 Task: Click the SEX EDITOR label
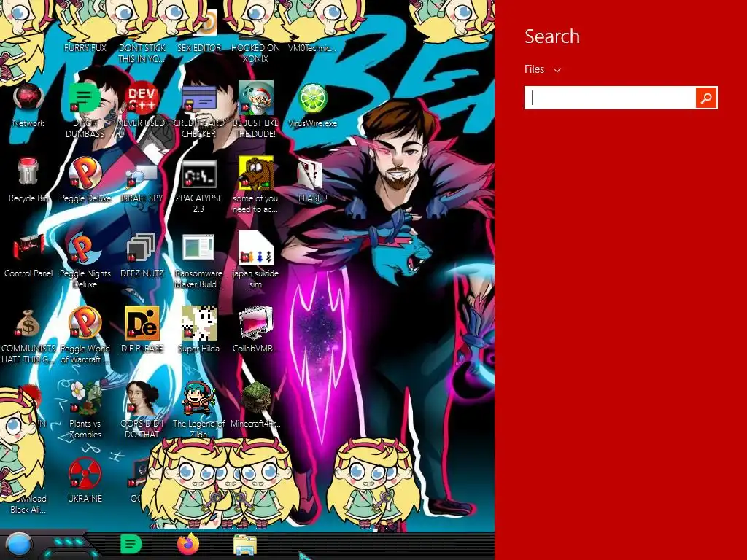coord(198,48)
